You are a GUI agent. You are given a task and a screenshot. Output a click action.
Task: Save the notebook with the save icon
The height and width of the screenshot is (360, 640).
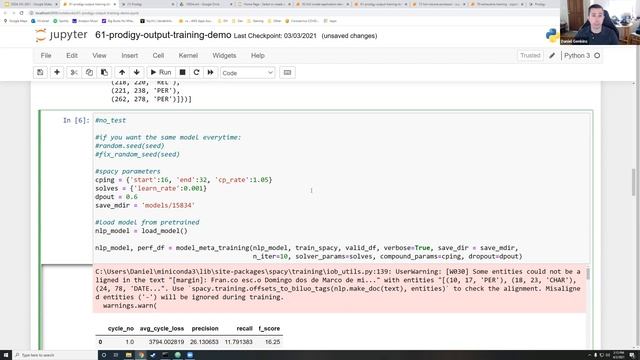click(x=40, y=72)
